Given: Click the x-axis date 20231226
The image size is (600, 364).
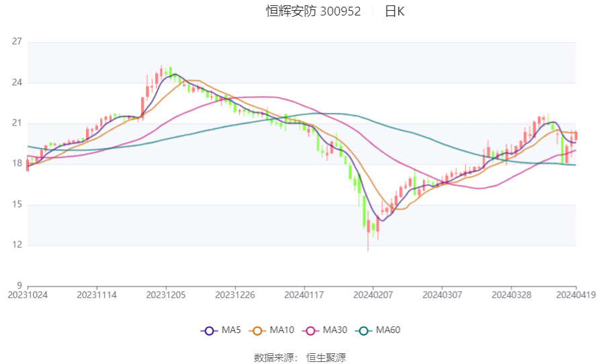Looking at the screenshot, I should [235, 295].
